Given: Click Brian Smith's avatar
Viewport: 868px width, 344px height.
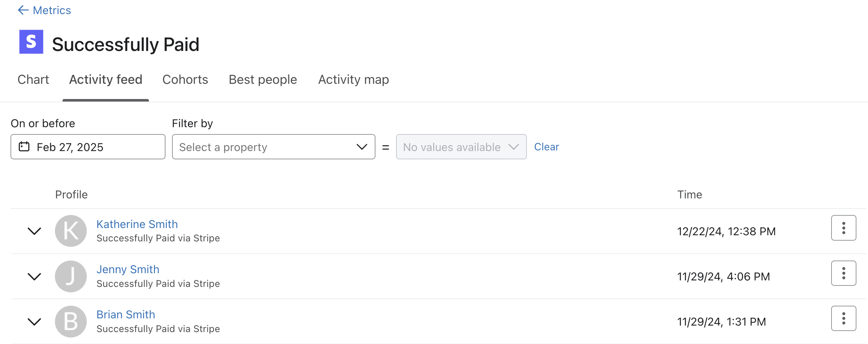Looking at the screenshot, I should (x=71, y=321).
